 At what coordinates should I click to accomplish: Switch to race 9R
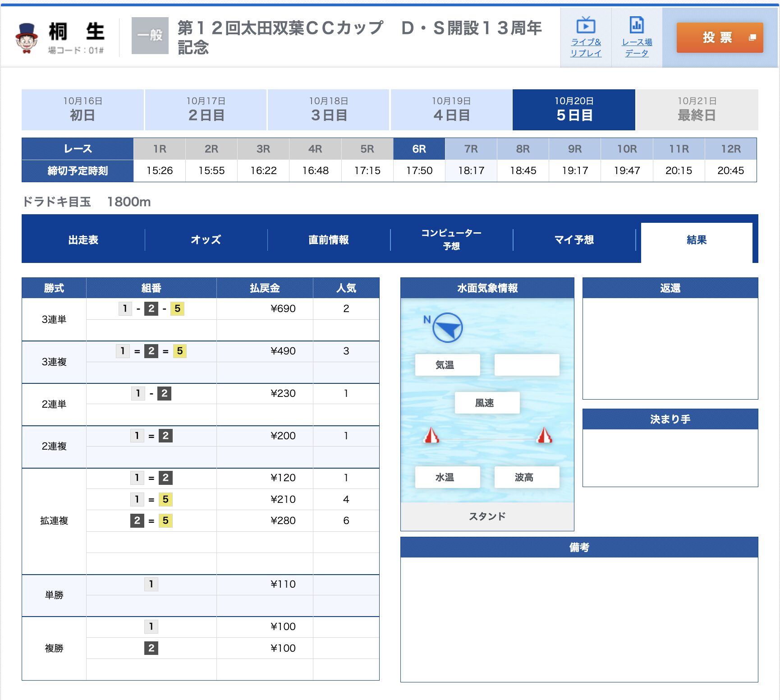pyautogui.click(x=575, y=149)
